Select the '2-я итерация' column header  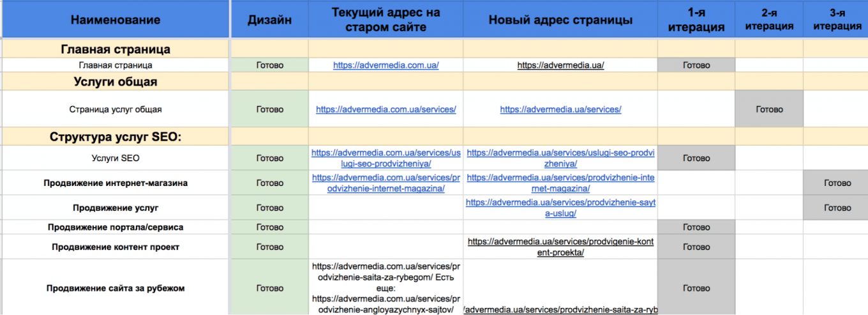pos(769,20)
